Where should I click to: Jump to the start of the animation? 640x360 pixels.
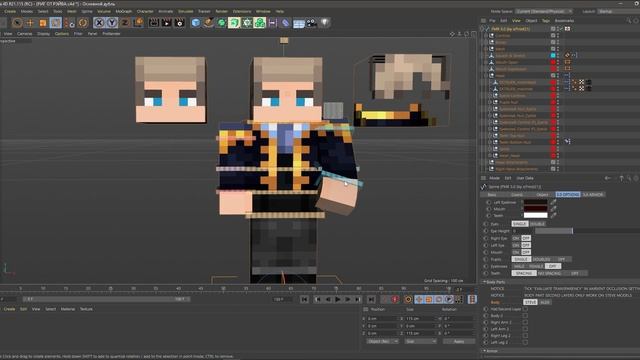click(x=304, y=300)
